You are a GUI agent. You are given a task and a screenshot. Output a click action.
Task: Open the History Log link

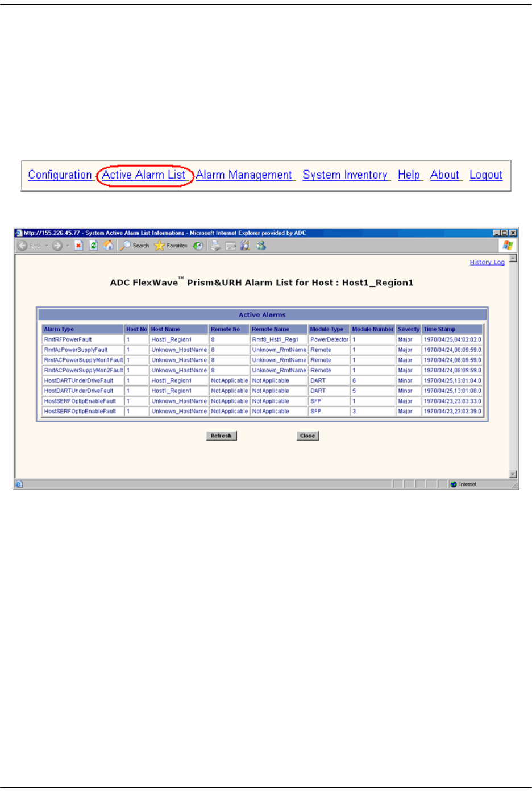pos(487,262)
